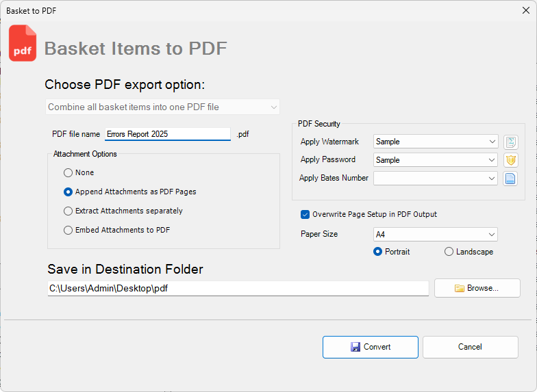
Task: Expand the Apply Bates Number dropdown
Action: tap(436, 178)
